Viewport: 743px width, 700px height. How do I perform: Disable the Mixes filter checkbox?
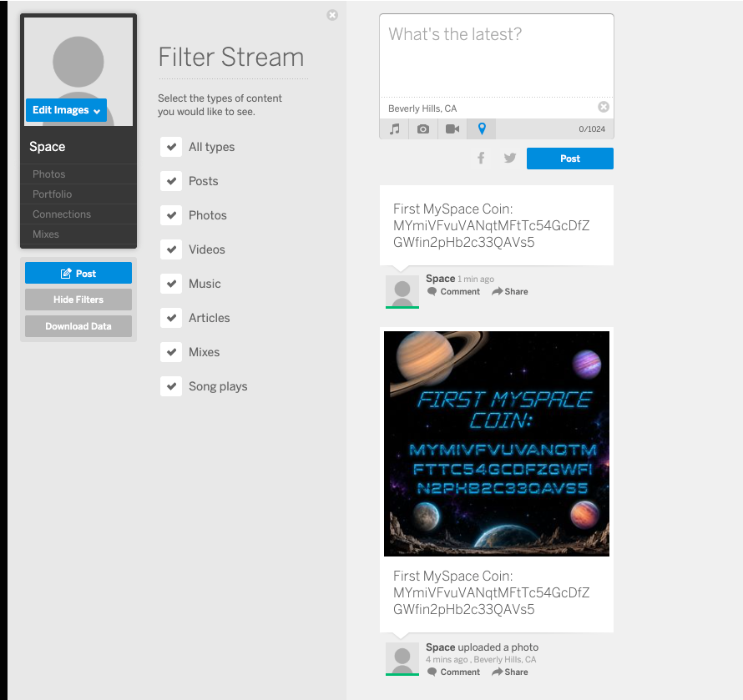coord(171,352)
